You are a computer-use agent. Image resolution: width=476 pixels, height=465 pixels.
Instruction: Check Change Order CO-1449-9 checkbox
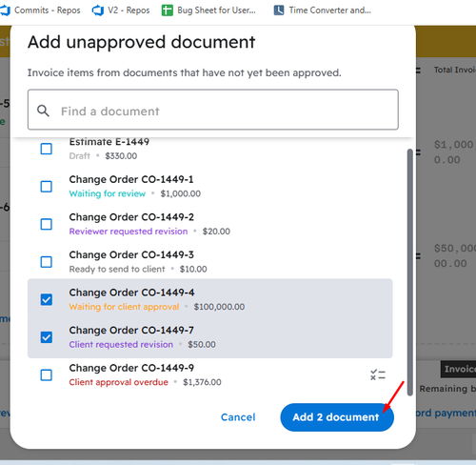point(47,375)
